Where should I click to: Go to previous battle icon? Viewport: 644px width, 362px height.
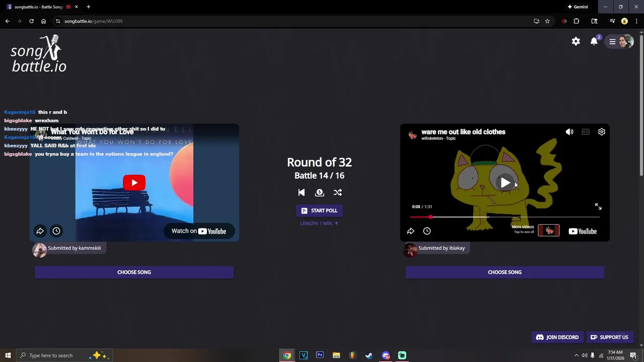301,193
